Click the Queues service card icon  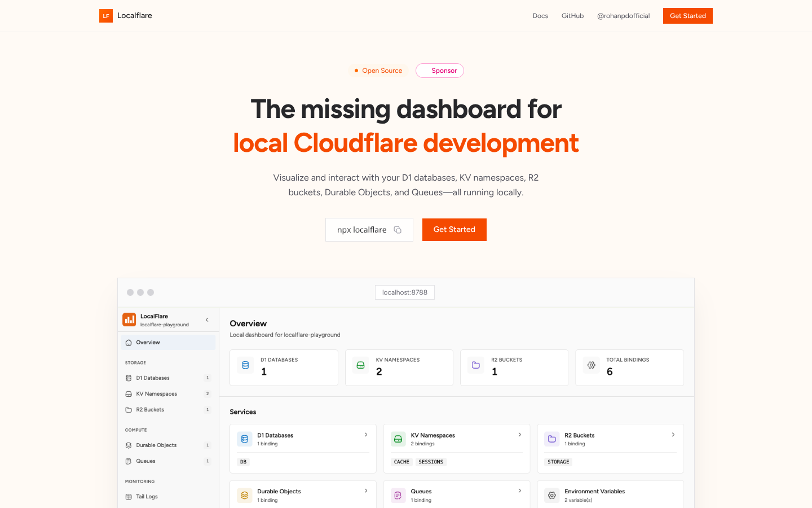pos(398,496)
